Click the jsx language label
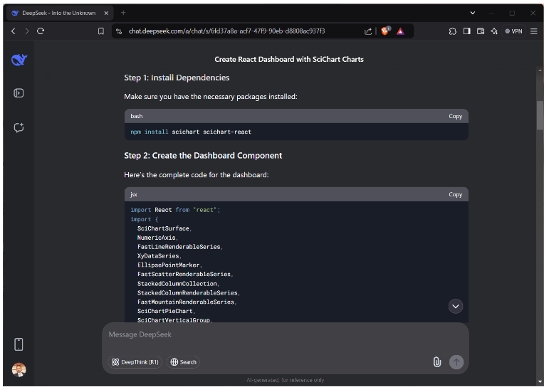Viewport: 549px width, 392px height. point(134,194)
